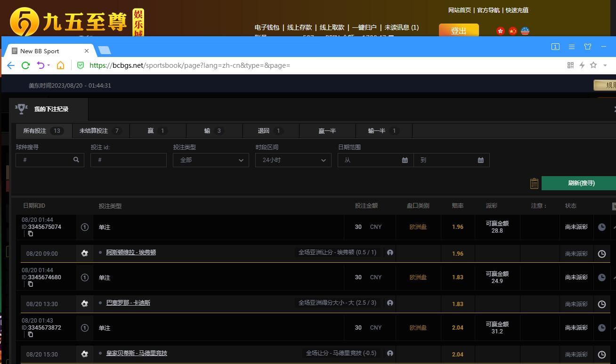This screenshot has height=364, width=616.
Task: Click clock icon in the 31.2 payout row
Action: 602,328
